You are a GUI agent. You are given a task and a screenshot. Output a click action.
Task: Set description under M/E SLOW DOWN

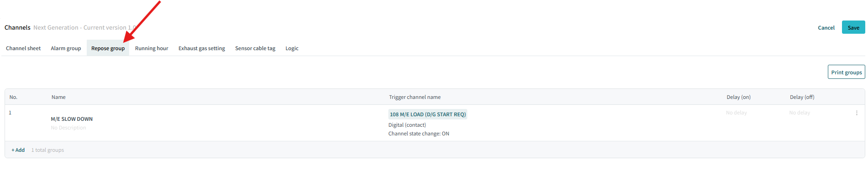coord(68,128)
